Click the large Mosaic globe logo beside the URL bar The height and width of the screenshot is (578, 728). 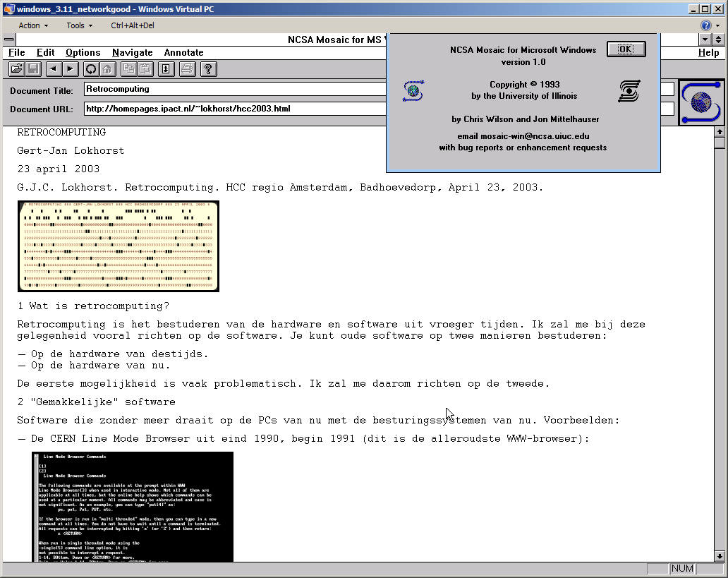pos(701,102)
